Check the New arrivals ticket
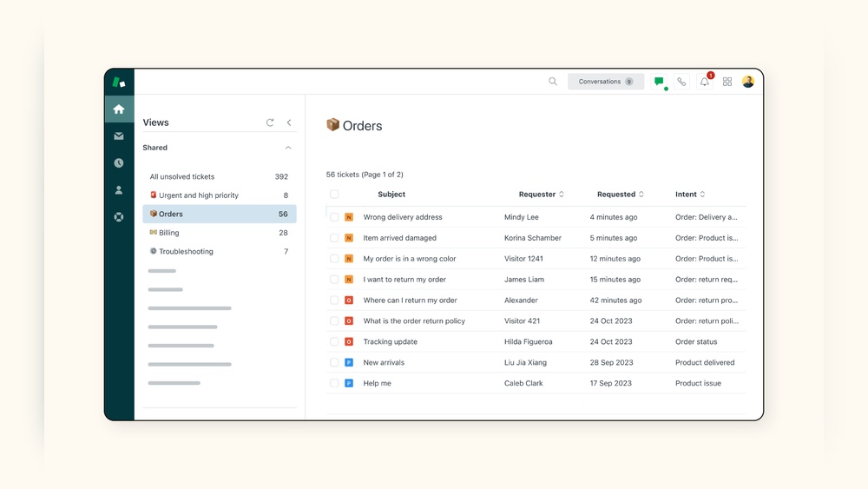Screen dimensions: 868x489 [334, 363]
